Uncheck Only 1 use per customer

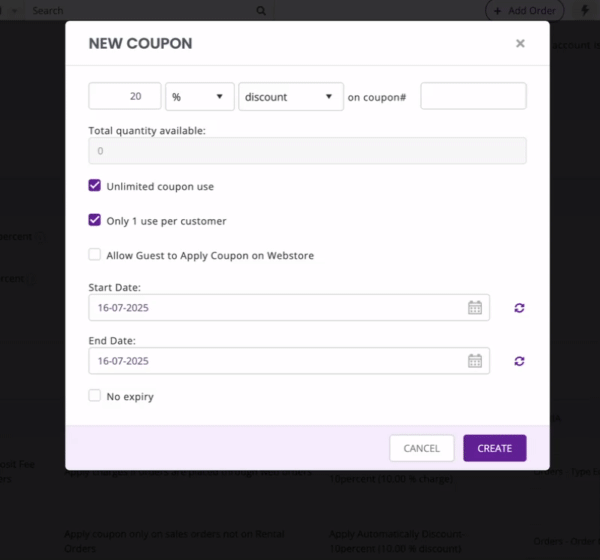coord(95,220)
